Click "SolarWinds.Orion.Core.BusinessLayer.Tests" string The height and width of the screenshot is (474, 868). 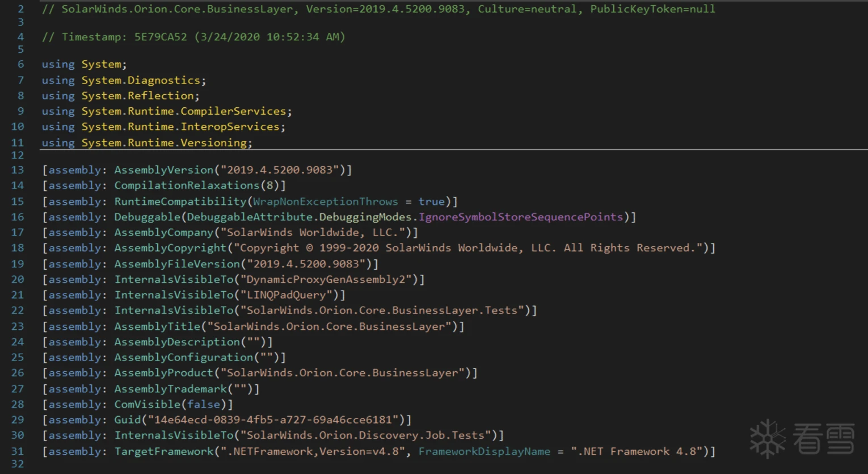tap(382, 311)
